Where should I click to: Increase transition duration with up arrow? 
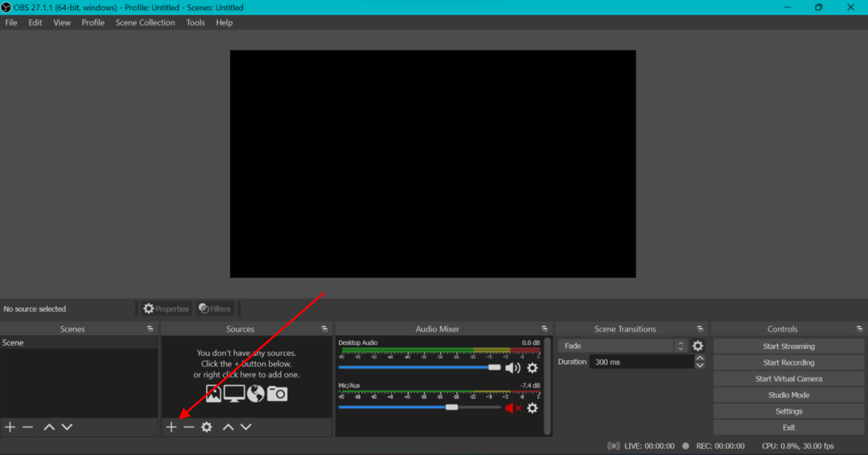(x=700, y=358)
